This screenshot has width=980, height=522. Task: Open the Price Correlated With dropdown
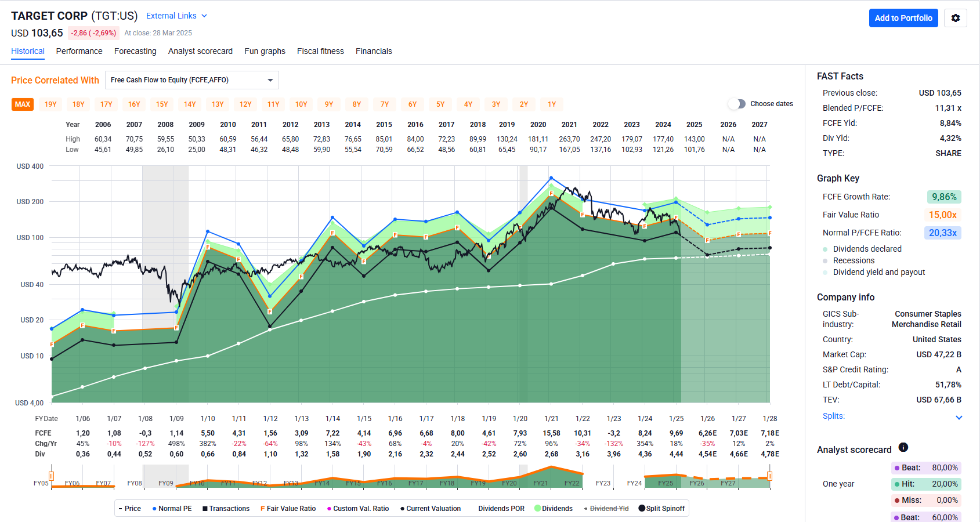pos(191,80)
